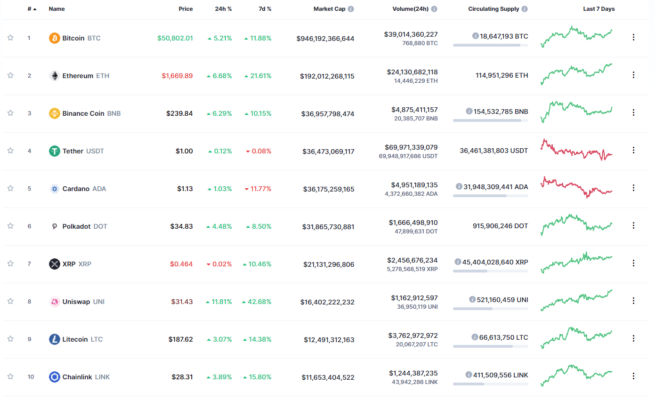Click the Uniswap coin logo icon
This screenshot has height=400, width=655.
(54, 301)
